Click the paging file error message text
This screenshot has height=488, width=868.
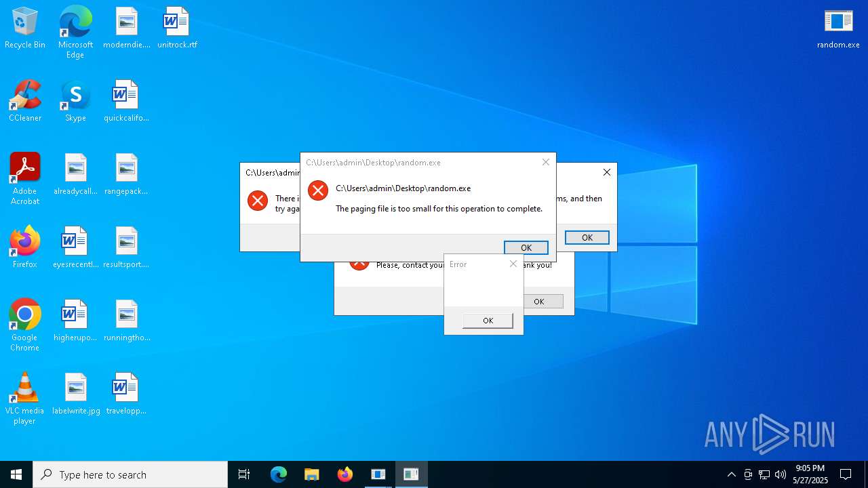439,209
